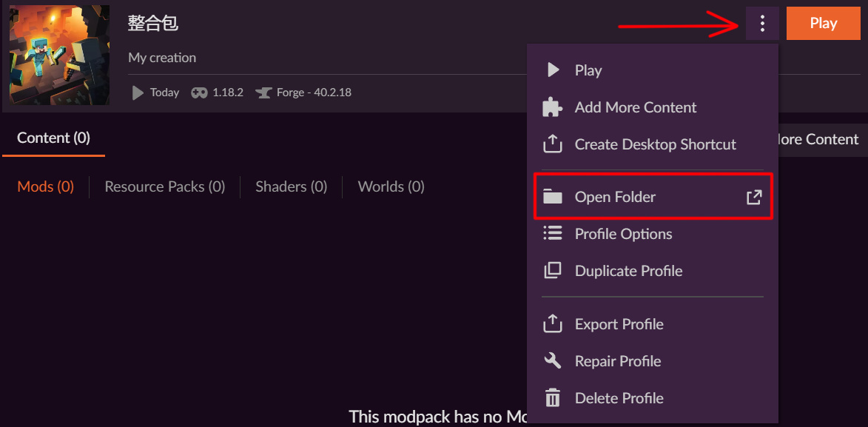Select the Content (0) tab
The height and width of the screenshot is (427, 868).
53,138
